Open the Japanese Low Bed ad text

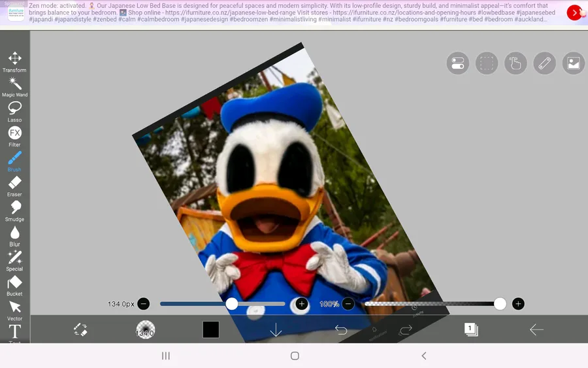(292, 12)
